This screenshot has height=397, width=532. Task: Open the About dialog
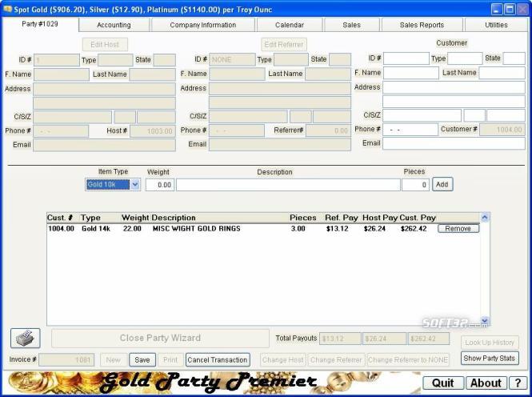point(486,383)
